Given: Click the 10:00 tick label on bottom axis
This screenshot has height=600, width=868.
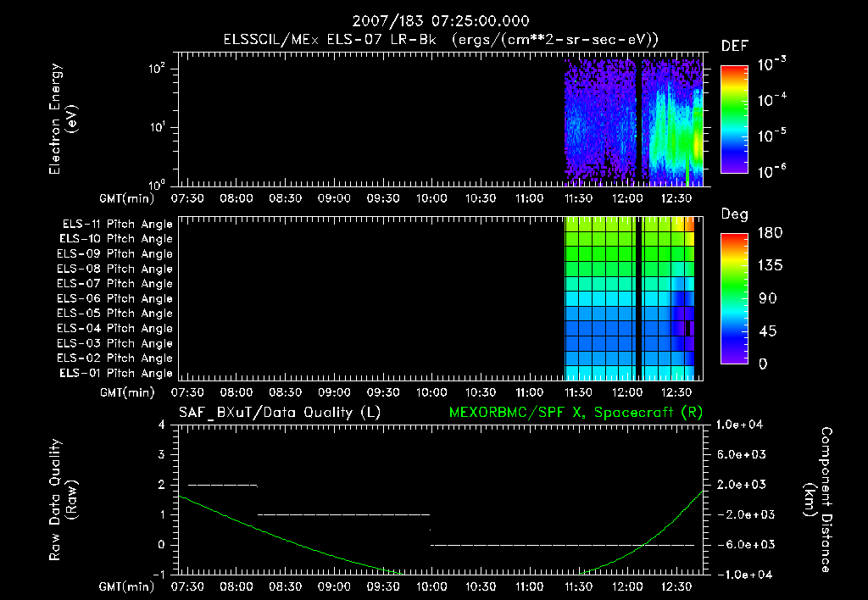Looking at the screenshot, I should point(431,586).
